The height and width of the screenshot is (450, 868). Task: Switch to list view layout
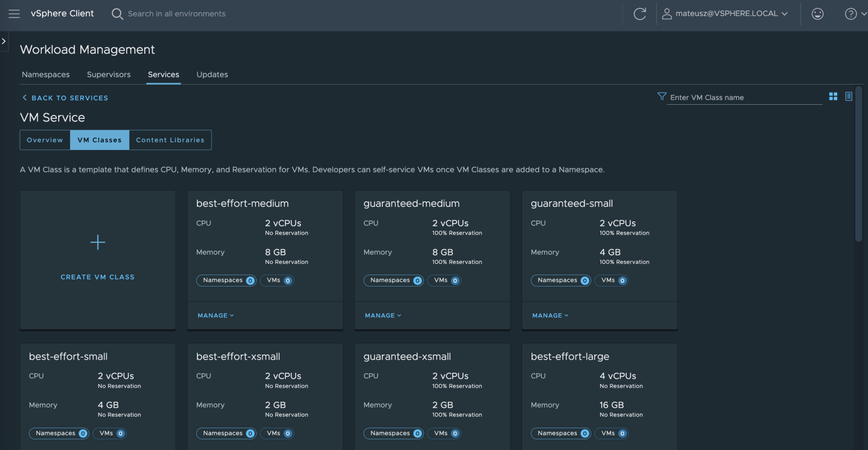point(848,97)
